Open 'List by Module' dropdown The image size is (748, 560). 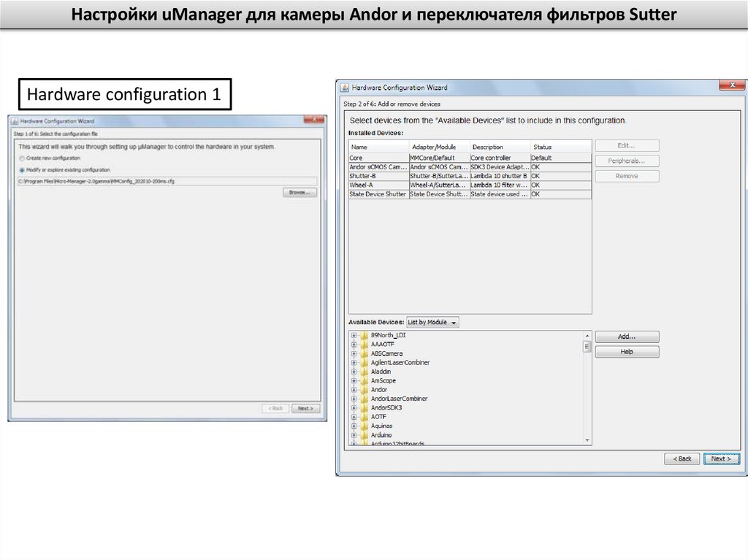[432, 323]
